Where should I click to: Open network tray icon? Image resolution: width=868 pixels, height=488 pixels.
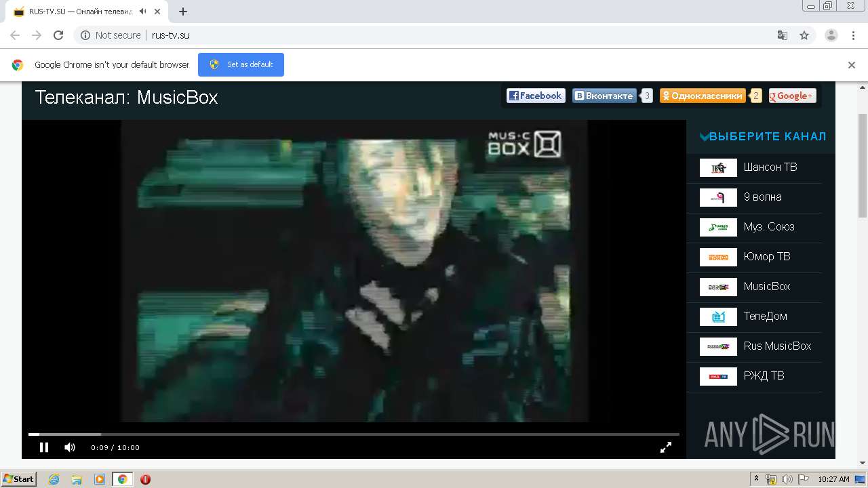click(771, 479)
